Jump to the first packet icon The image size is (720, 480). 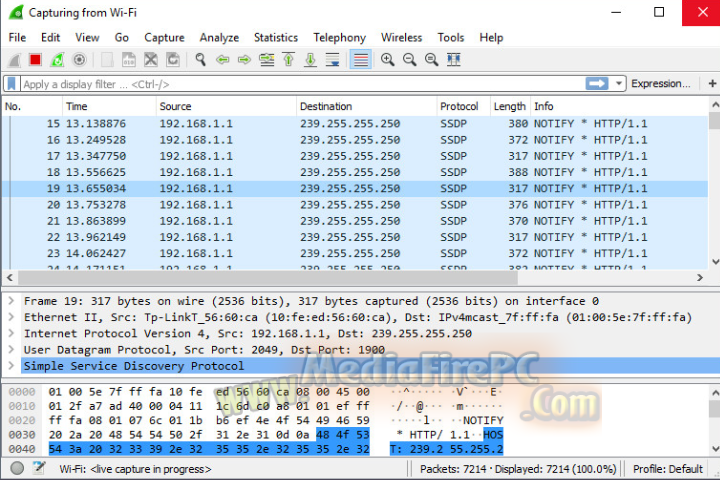click(x=288, y=60)
